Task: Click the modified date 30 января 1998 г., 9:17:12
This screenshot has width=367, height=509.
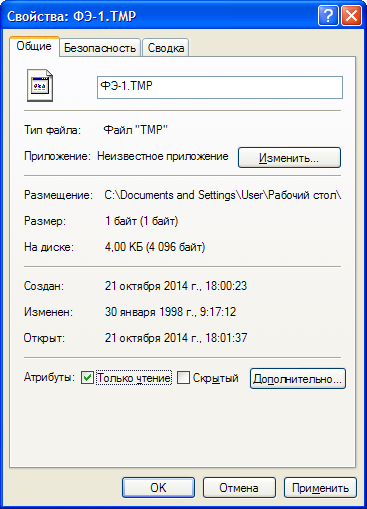Action: click(x=170, y=312)
